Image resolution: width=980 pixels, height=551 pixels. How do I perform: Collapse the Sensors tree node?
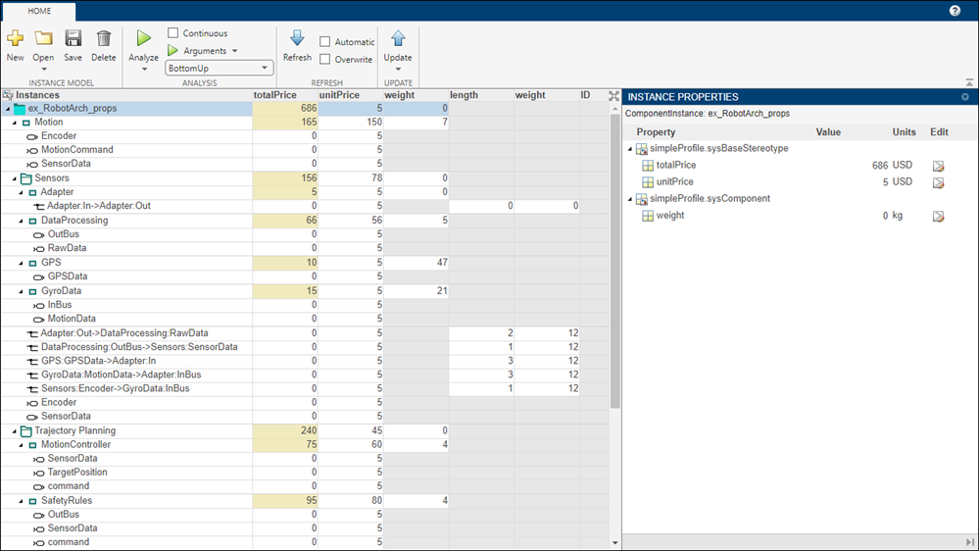(x=15, y=178)
